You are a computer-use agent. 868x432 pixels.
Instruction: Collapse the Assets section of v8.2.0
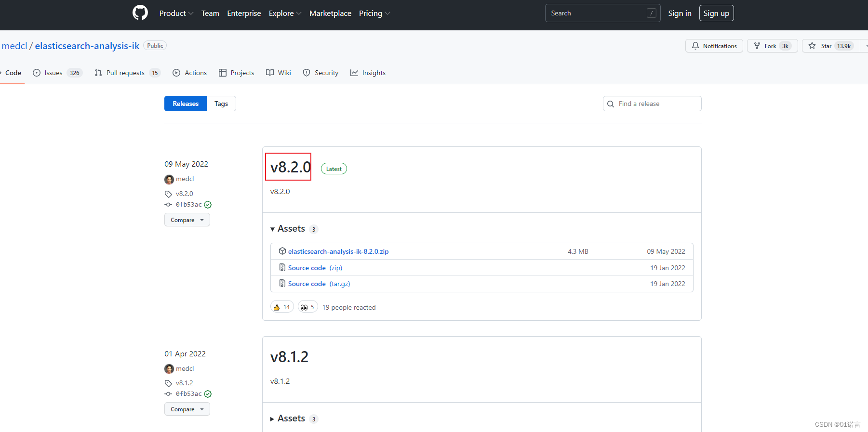tap(294, 229)
